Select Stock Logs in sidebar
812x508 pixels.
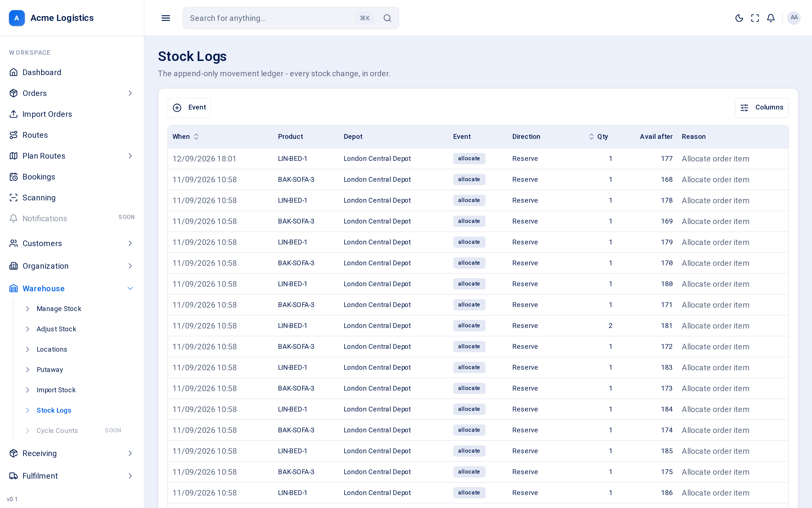click(x=54, y=410)
